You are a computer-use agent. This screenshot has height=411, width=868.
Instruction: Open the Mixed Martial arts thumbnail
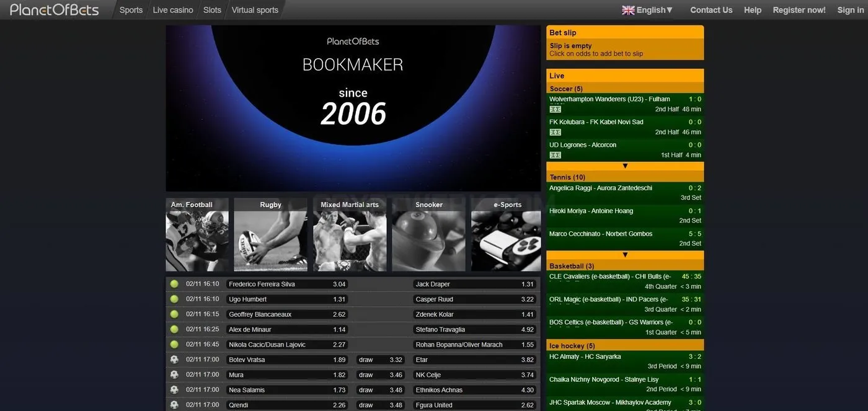[350, 235]
